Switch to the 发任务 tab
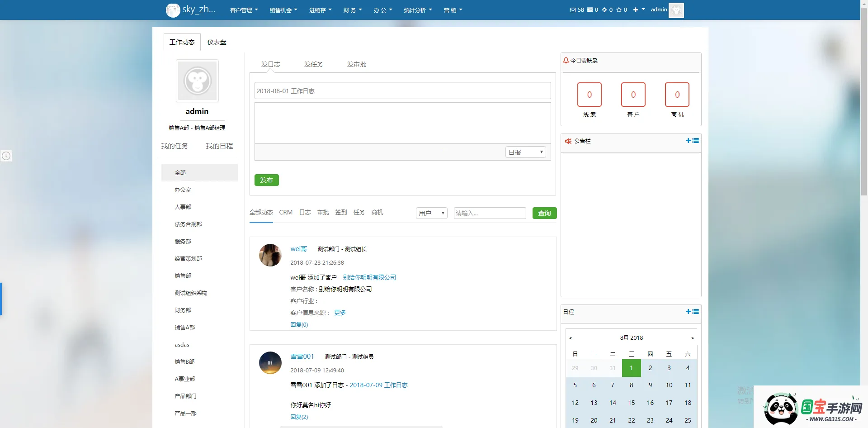 pyautogui.click(x=313, y=64)
